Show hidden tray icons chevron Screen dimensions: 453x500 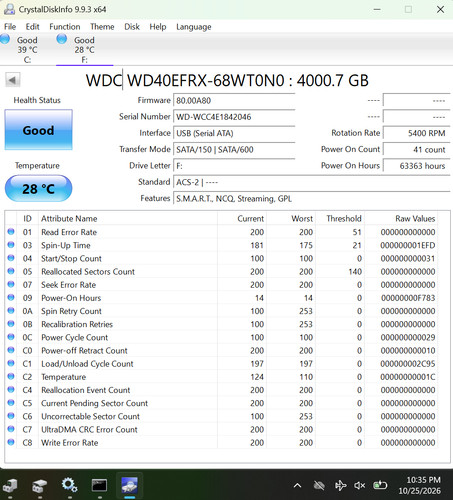pyautogui.click(x=297, y=485)
